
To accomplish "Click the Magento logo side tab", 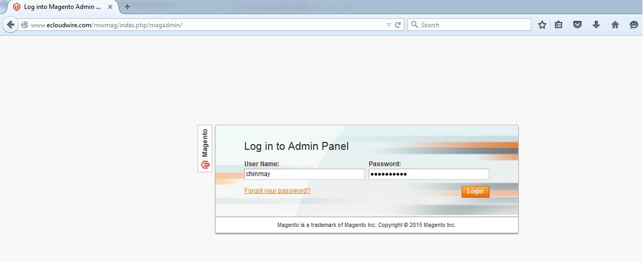I will pos(205,148).
